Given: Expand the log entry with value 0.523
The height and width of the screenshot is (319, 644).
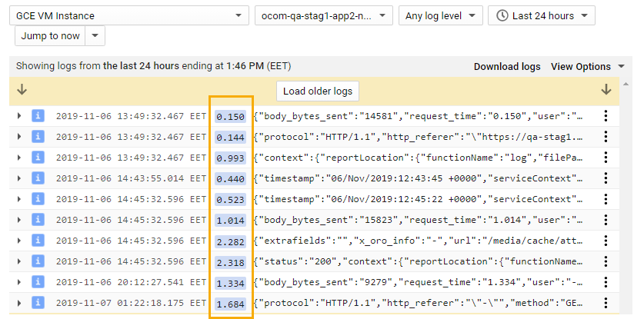Looking at the screenshot, I should 19,200.
